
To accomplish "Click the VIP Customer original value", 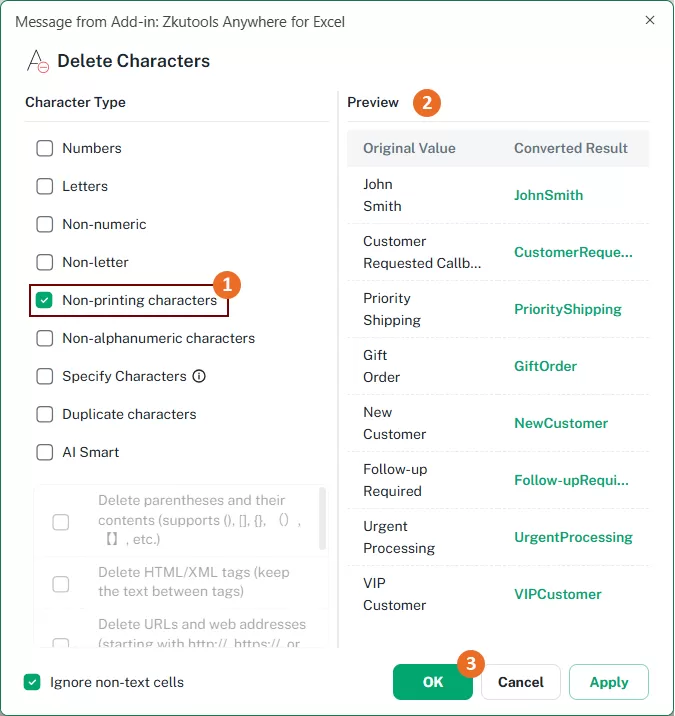I will (395, 594).
